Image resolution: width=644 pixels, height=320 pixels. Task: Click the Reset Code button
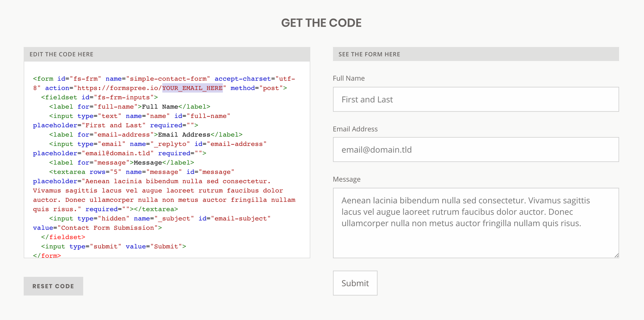tap(53, 286)
